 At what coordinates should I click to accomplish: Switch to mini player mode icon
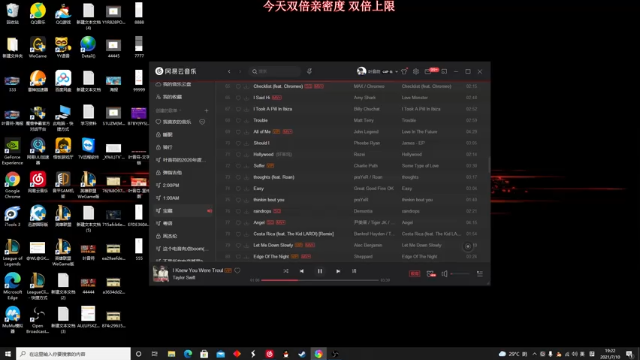tap(444, 71)
